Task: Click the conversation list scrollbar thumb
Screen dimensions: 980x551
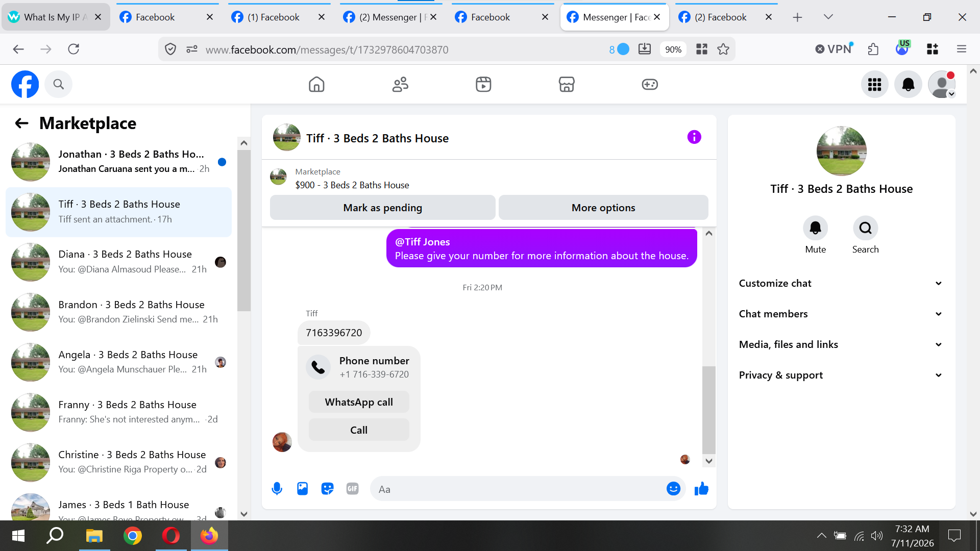Action: [244, 231]
